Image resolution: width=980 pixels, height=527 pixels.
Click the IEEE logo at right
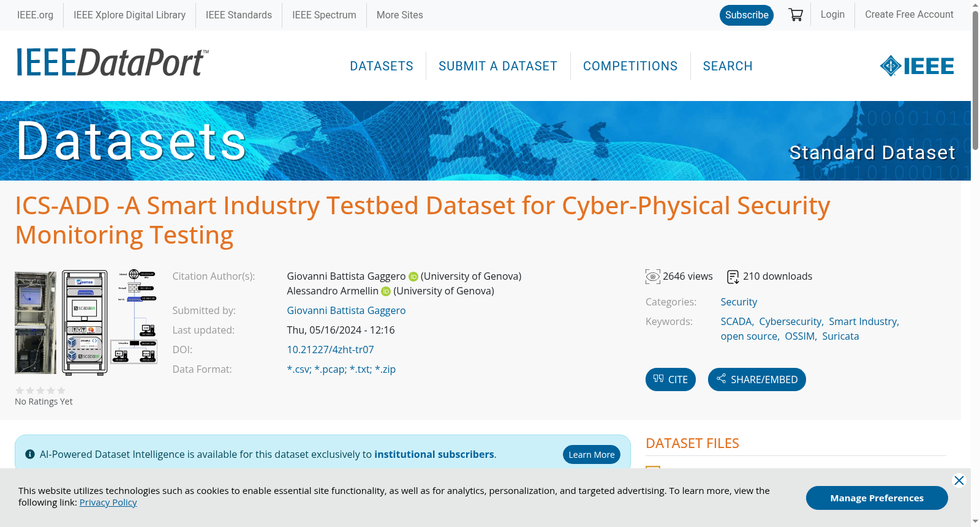pyautogui.click(x=917, y=66)
